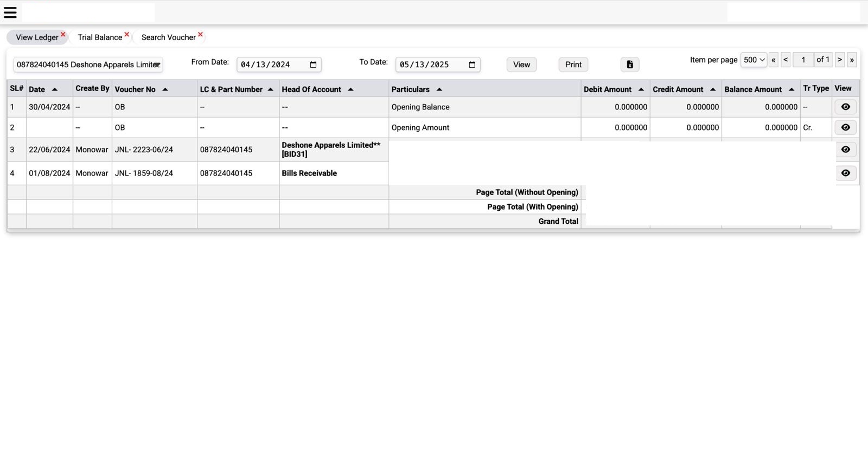The image size is (868, 452).
Task: Open the From Date calendar picker
Action: (x=313, y=64)
